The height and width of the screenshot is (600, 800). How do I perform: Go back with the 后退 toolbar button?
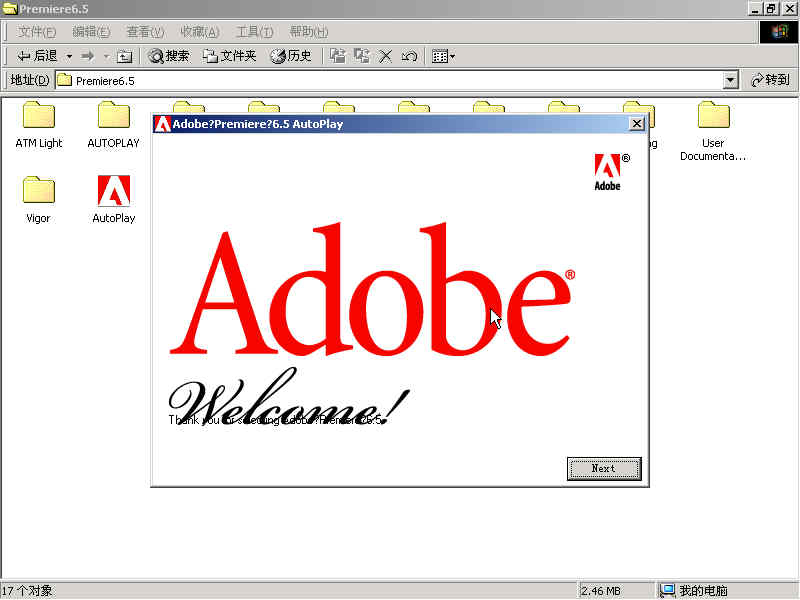point(37,56)
